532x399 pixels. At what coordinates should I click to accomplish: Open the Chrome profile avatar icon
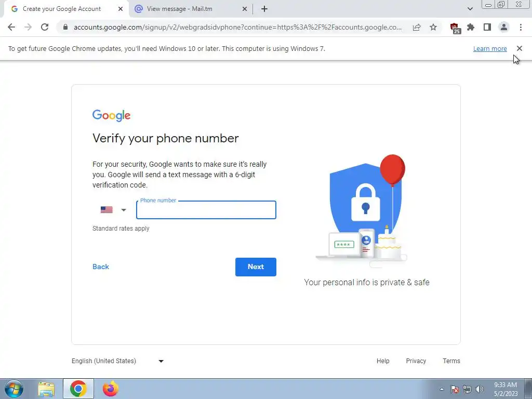(504, 27)
